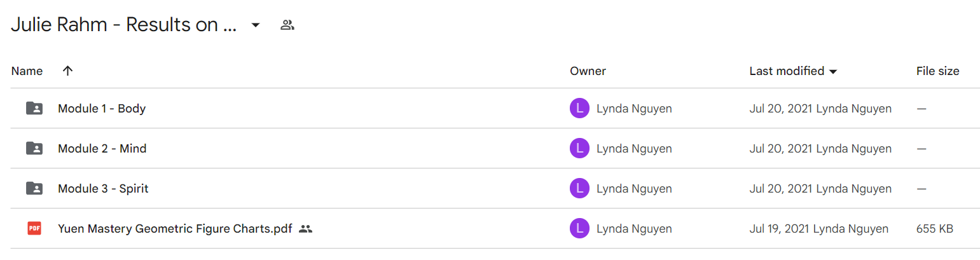This screenshot has width=980, height=260.
Task: Expand the Last modified sort dropdown
Action: 833,72
